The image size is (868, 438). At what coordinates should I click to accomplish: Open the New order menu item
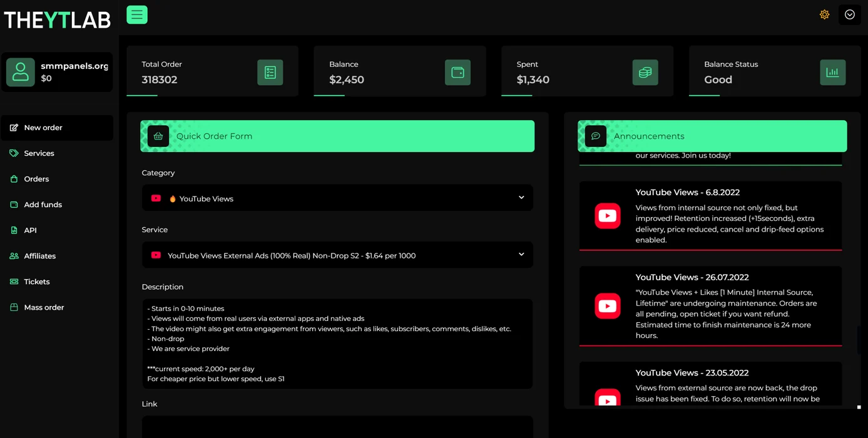point(57,128)
